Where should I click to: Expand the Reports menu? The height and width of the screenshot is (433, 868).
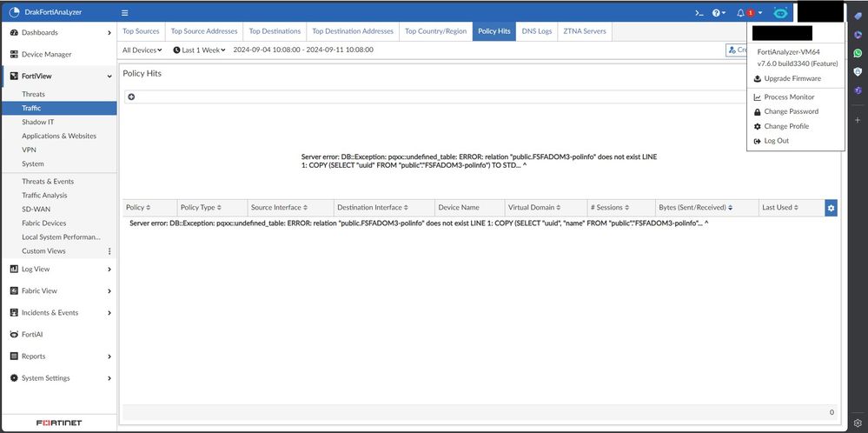pyautogui.click(x=59, y=356)
